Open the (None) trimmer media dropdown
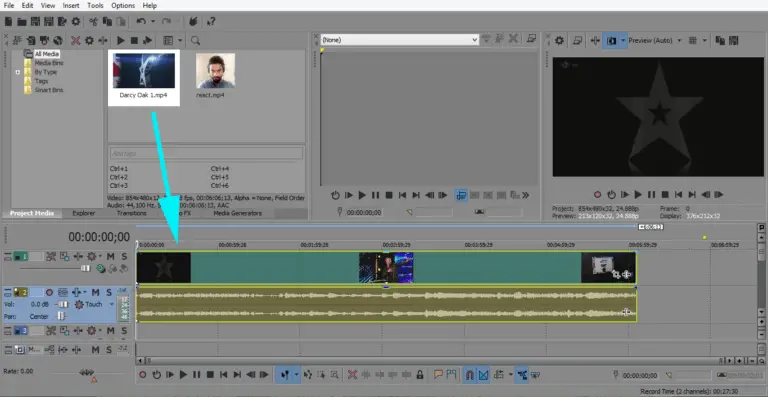Viewport: 768px width, 397px height. [x=474, y=40]
